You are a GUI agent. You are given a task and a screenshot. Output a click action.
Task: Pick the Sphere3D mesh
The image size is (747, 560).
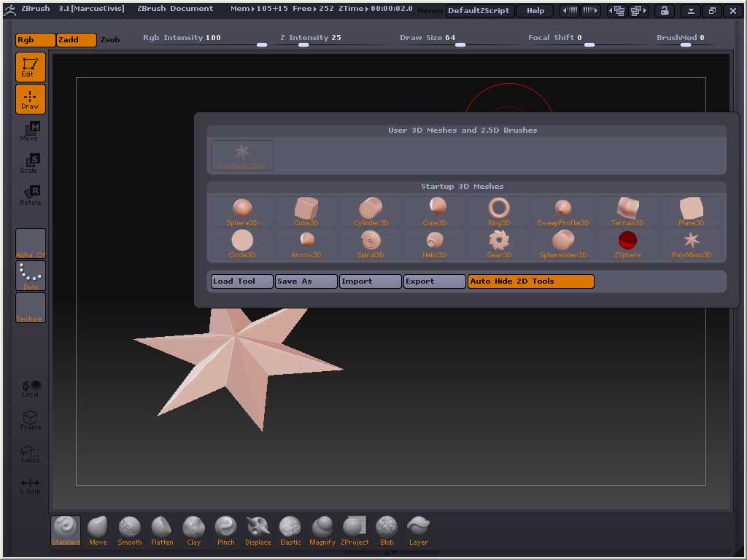(x=242, y=211)
